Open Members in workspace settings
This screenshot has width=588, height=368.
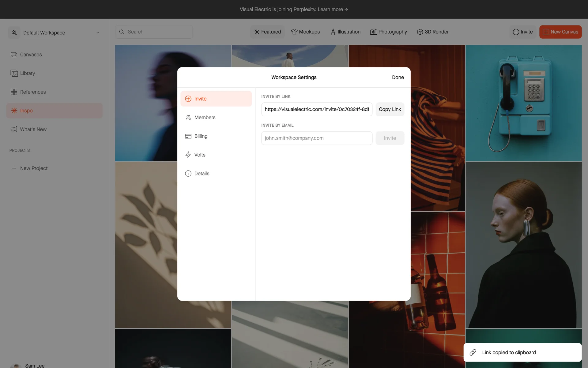click(205, 117)
